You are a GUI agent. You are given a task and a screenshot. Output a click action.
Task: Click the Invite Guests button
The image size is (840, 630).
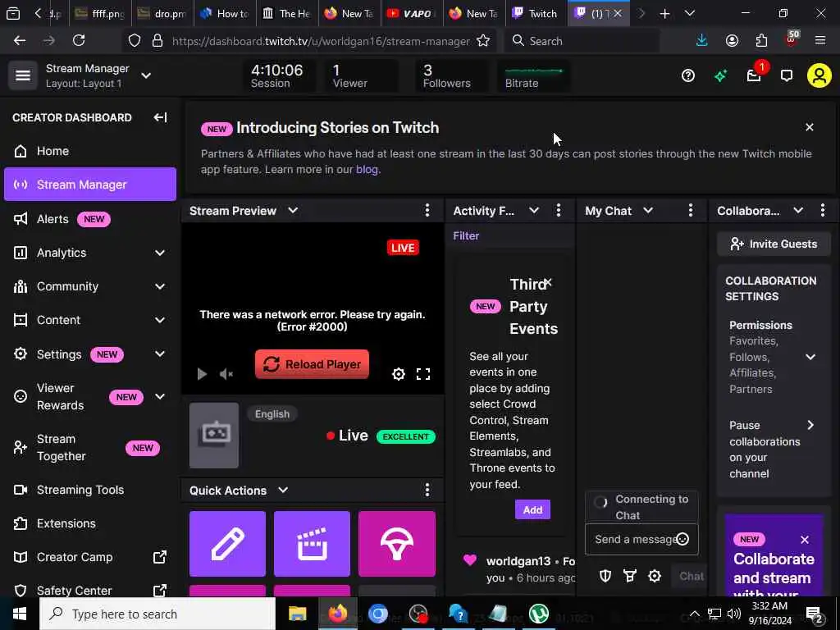click(x=774, y=244)
